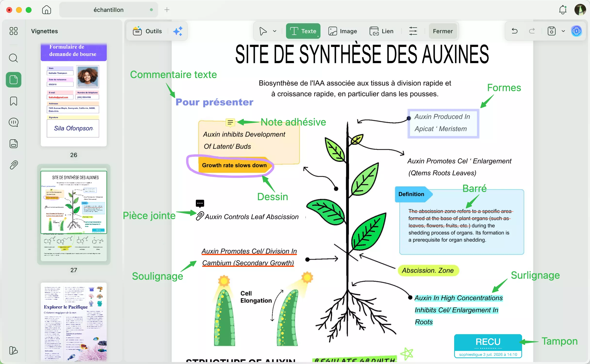Screen dimensions: 590x364
Task: Click 'Auxin Promotes Cel ' Enlargement' text
Action: (459, 161)
